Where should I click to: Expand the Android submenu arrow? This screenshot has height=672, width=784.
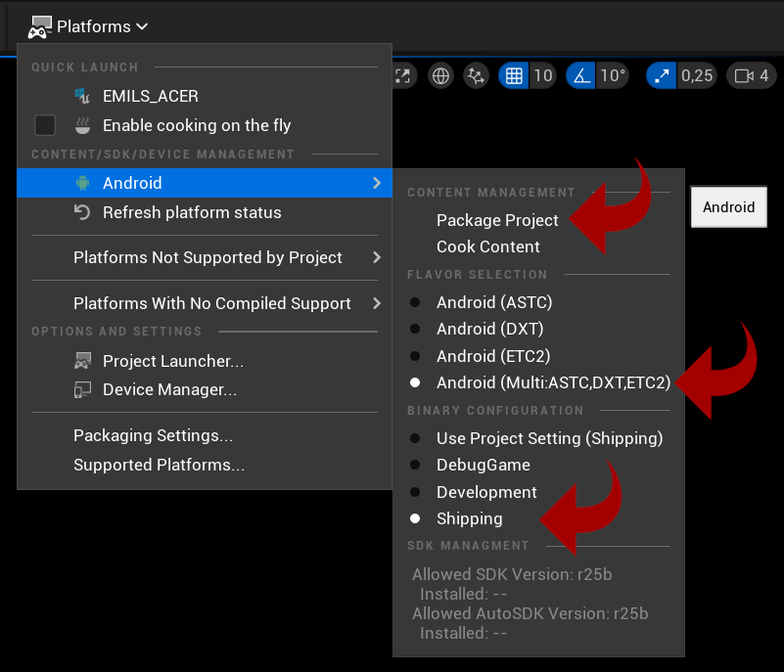click(x=377, y=183)
